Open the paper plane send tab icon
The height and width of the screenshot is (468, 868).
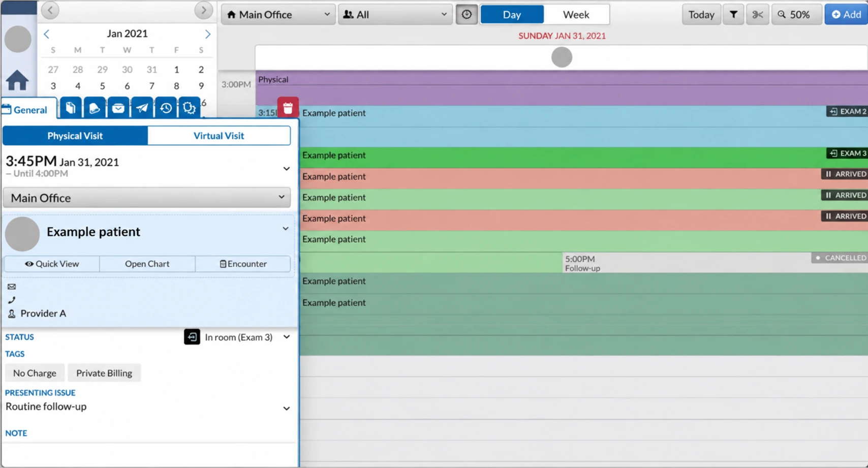[142, 108]
